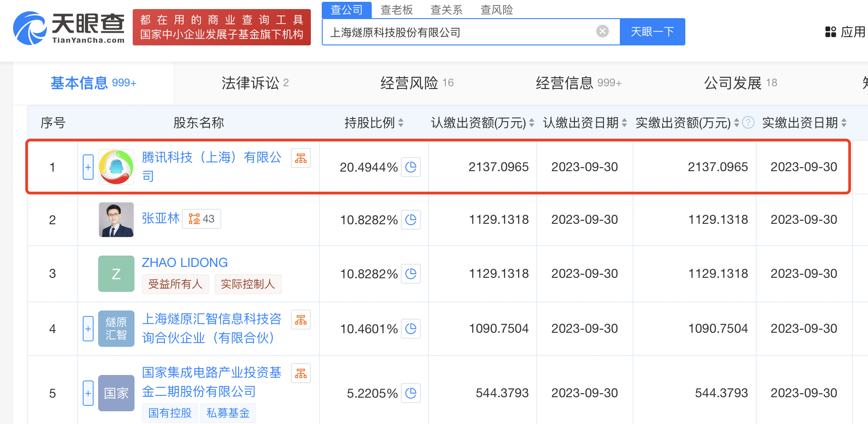Select the 查风险 search tab
The width and height of the screenshot is (868, 424).
[497, 10]
